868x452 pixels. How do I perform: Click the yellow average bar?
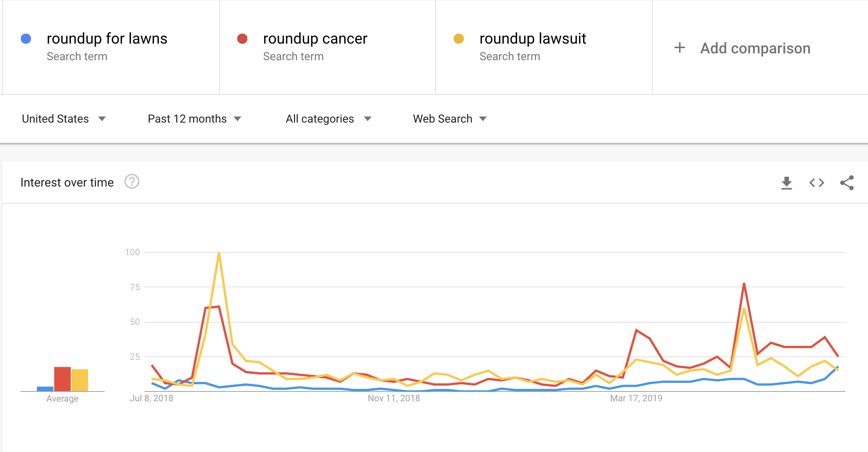80,380
